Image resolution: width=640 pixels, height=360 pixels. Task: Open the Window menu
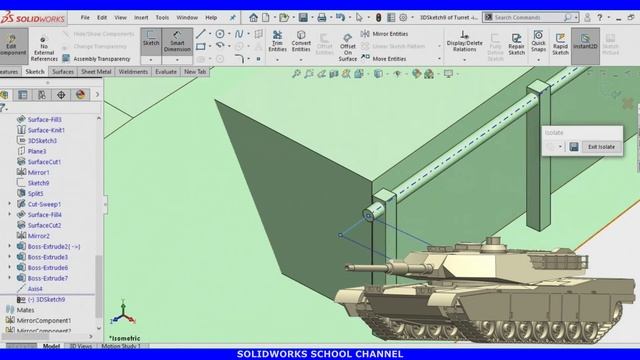click(x=187, y=18)
